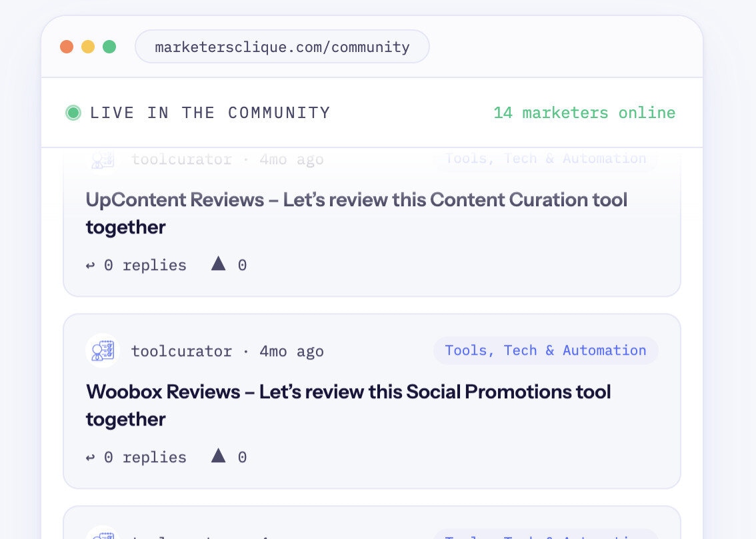Click the marketersclique.com/community address field

pyautogui.click(x=282, y=47)
